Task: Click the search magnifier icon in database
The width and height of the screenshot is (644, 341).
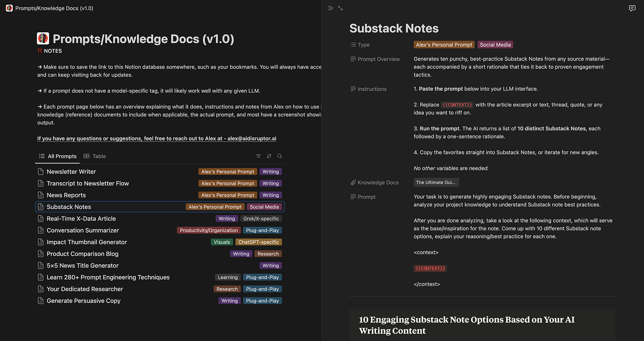Action: (280, 156)
